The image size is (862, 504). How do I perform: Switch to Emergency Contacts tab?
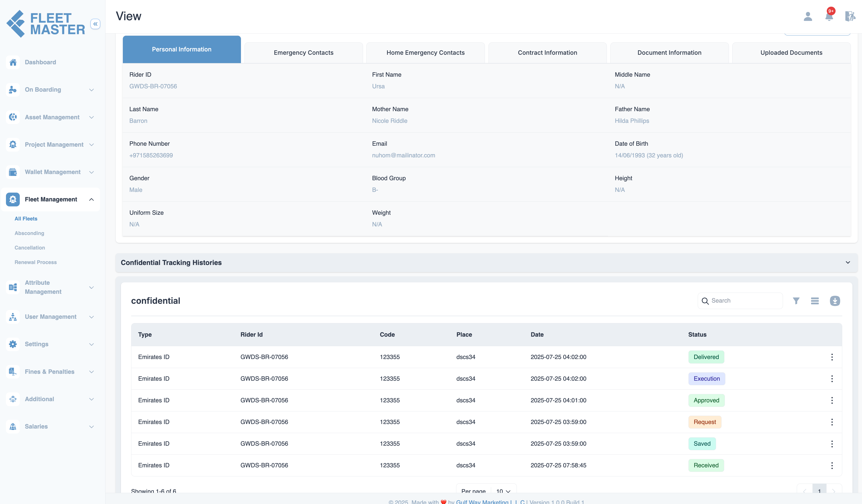pos(304,53)
